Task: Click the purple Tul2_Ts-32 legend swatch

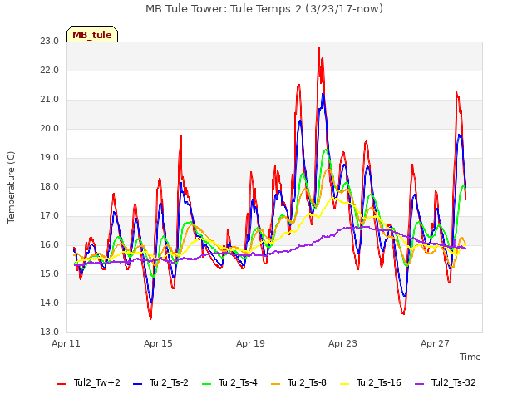Action: click(420, 384)
